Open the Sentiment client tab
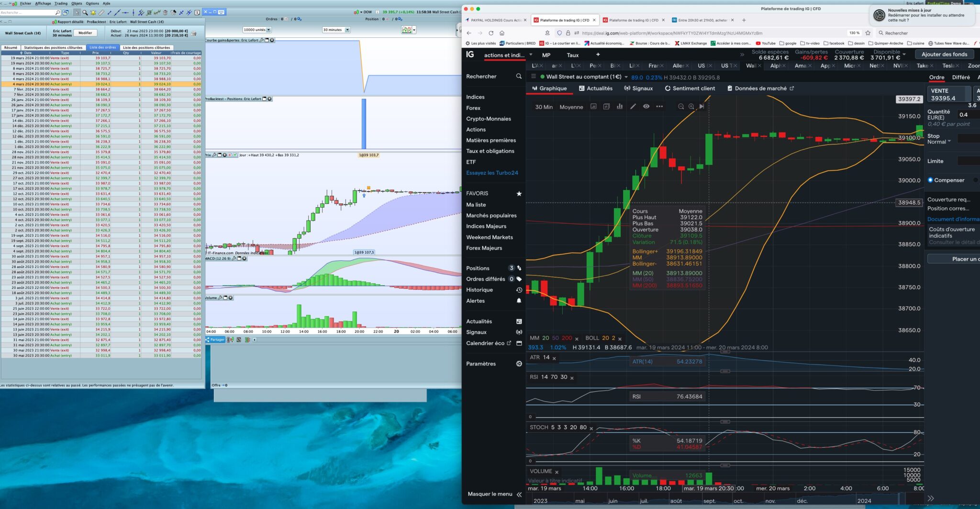This screenshot has width=980, height=509. point(690,89)
